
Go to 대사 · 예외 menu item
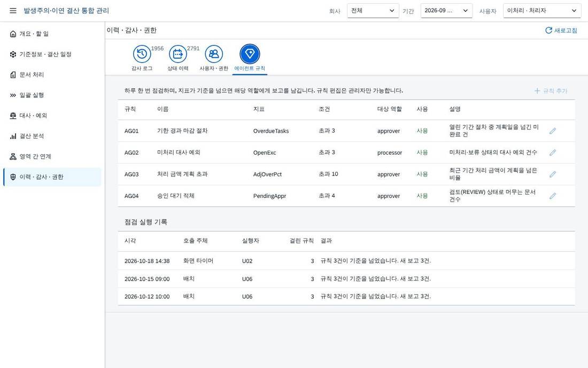pos(52,116)
